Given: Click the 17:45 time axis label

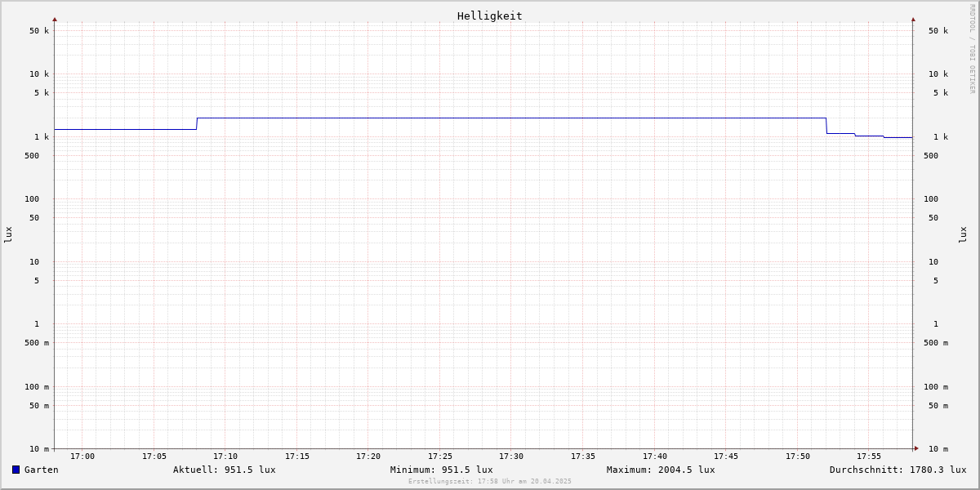Looking at the screenshot, I should click(x=726, y=457).
